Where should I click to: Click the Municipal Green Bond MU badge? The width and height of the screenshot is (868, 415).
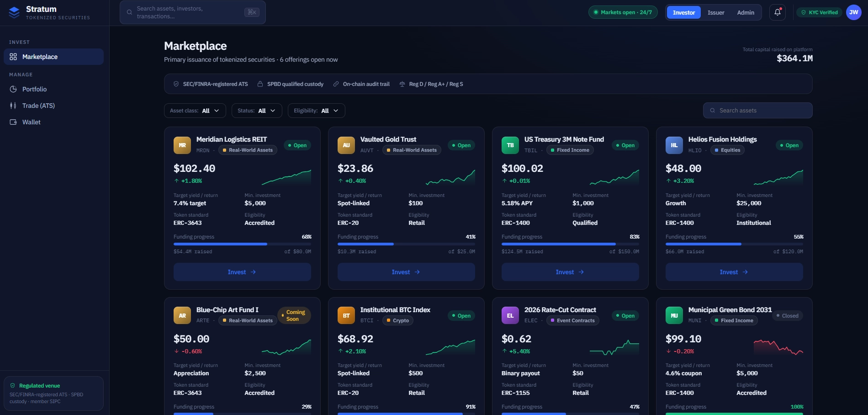coord(674,315)
